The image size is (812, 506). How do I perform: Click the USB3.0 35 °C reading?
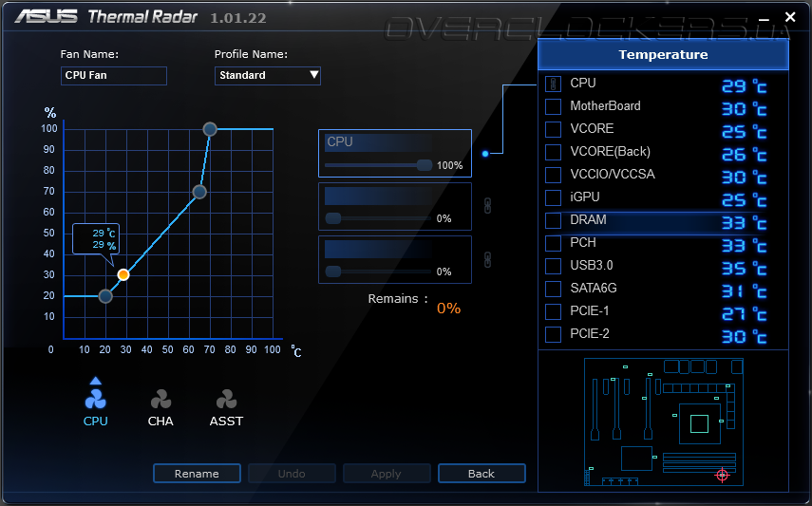point(745,269)
